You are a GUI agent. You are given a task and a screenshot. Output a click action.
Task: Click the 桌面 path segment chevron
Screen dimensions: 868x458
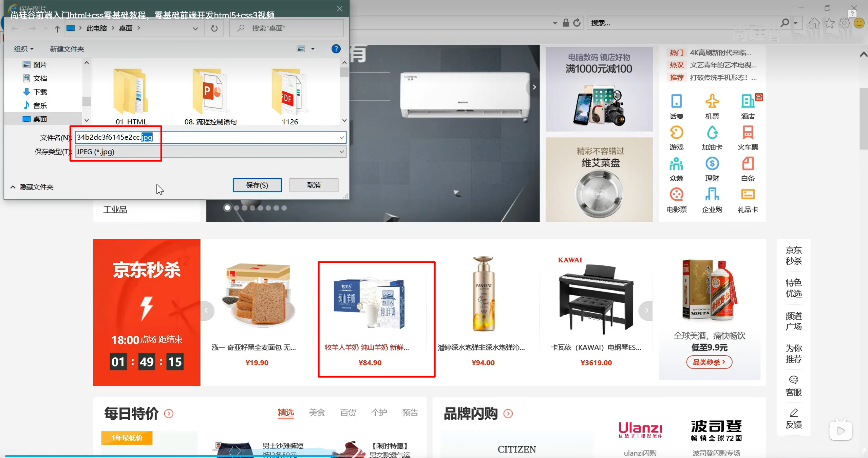139,28
